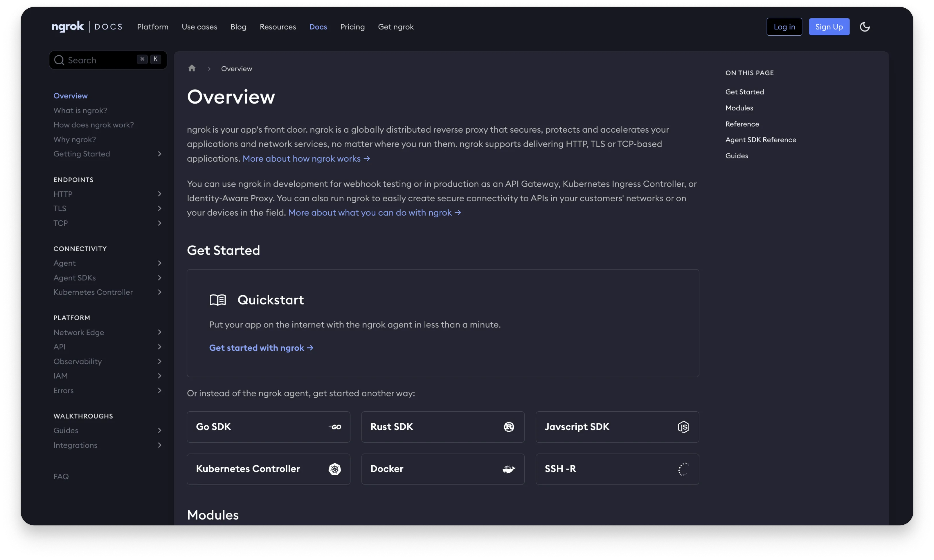Go to the Blog nav item
The width and height of the screenshot is (934, 560).
pos(238,27)
